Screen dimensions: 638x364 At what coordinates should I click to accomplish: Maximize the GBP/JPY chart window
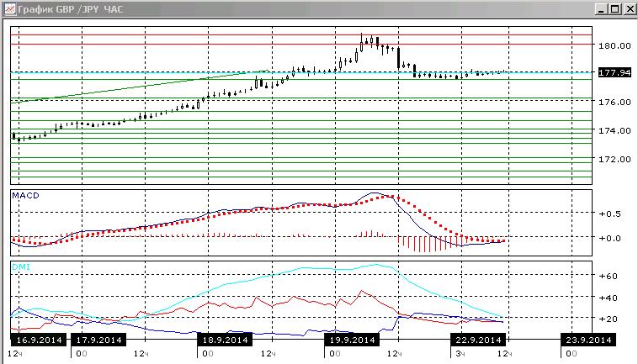[x=614, y=9]
